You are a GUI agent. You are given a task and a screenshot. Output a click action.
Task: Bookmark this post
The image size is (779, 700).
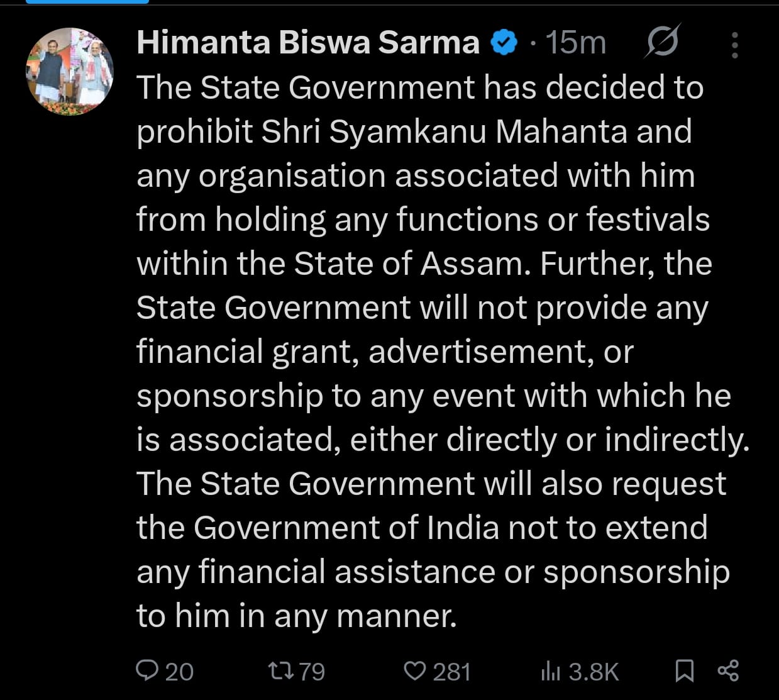coord(684,671)
